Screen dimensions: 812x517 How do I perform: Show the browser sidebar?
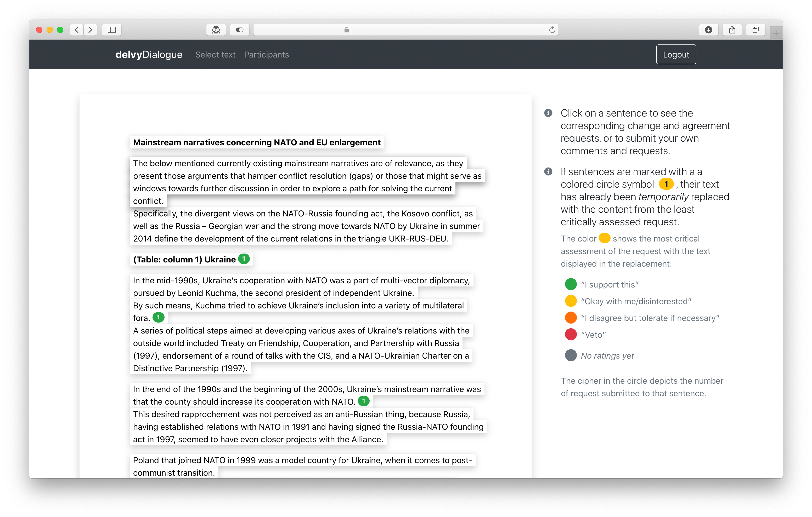111,30
